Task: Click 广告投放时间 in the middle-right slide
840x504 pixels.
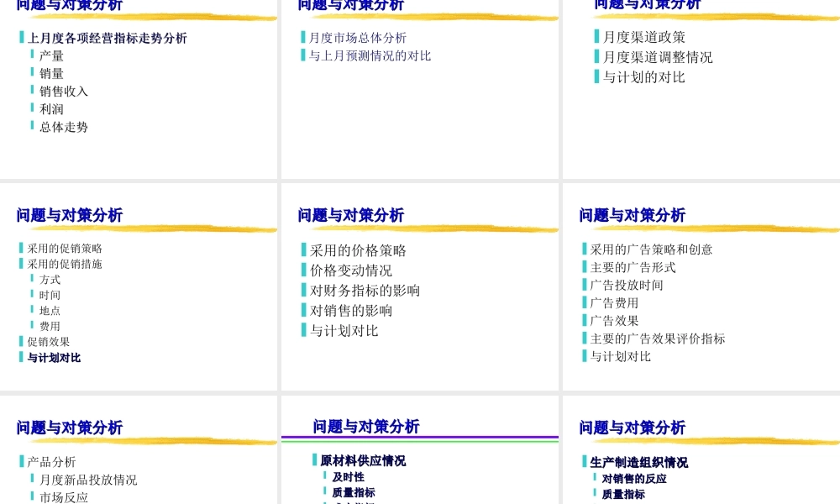Action: (x=626, y=285)
